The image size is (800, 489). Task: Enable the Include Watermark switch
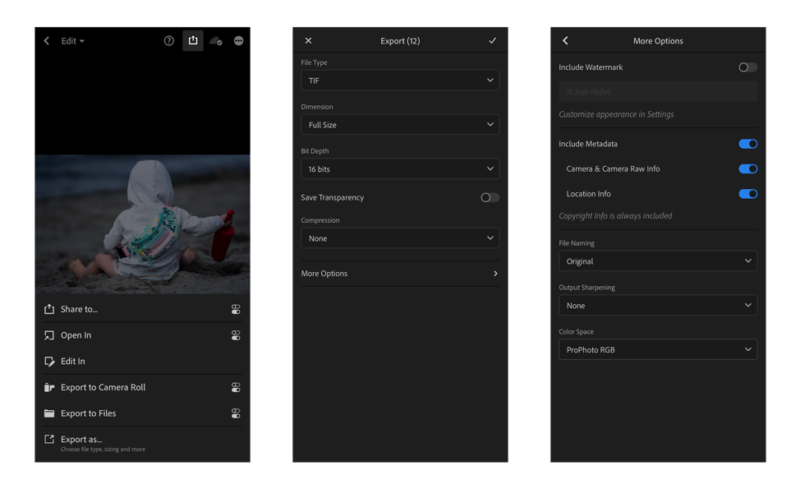747,67
